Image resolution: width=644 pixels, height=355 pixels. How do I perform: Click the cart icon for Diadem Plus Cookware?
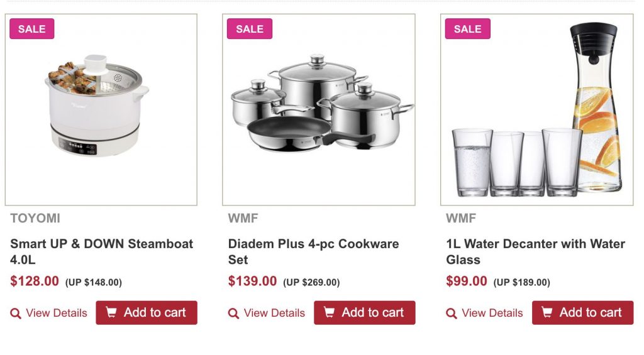click(329, 312)
